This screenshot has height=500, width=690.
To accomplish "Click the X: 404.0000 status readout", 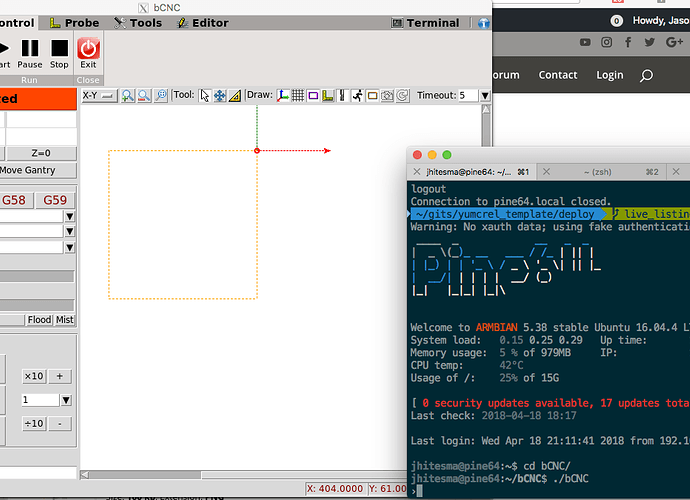I will coord(335,489).
